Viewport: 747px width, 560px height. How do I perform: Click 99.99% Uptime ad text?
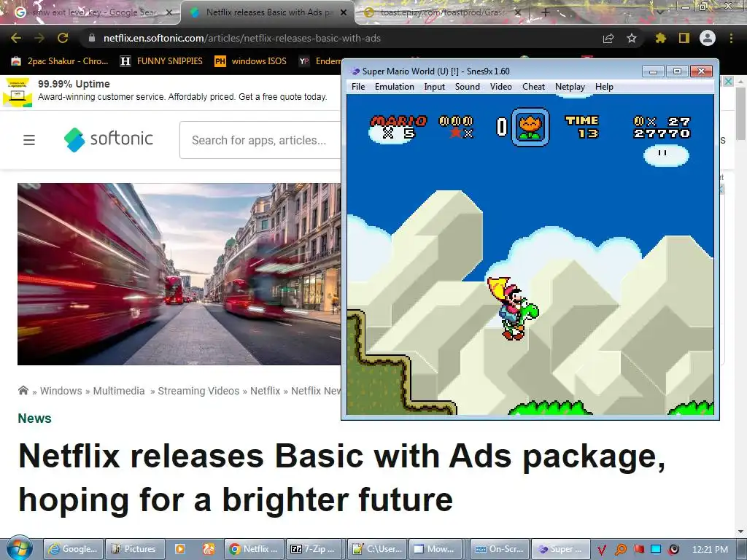point(74,84)
